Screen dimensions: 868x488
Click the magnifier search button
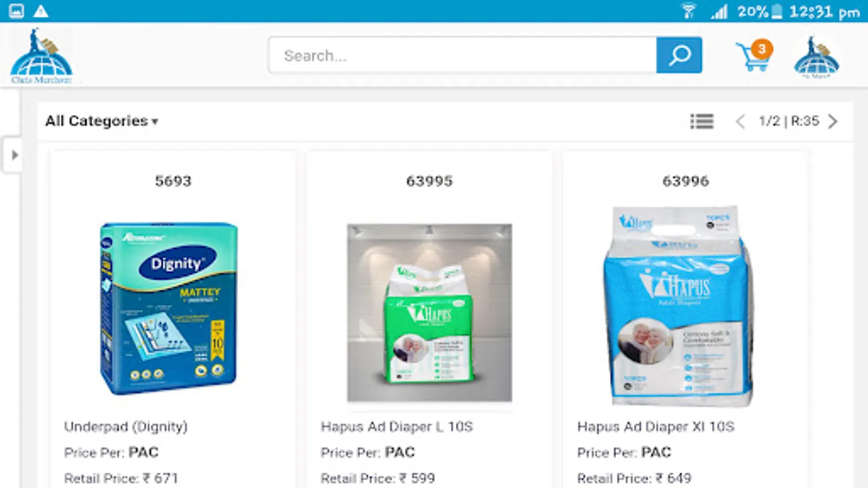point(679,55)
